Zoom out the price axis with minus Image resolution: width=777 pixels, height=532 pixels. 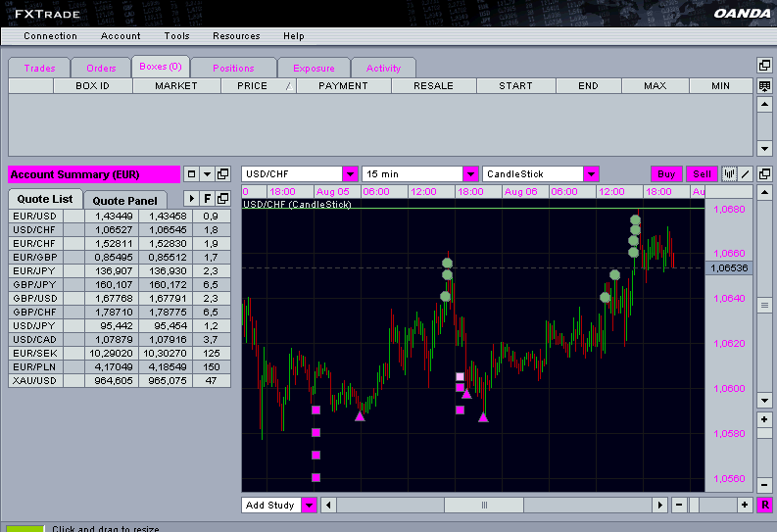(764, 485)
